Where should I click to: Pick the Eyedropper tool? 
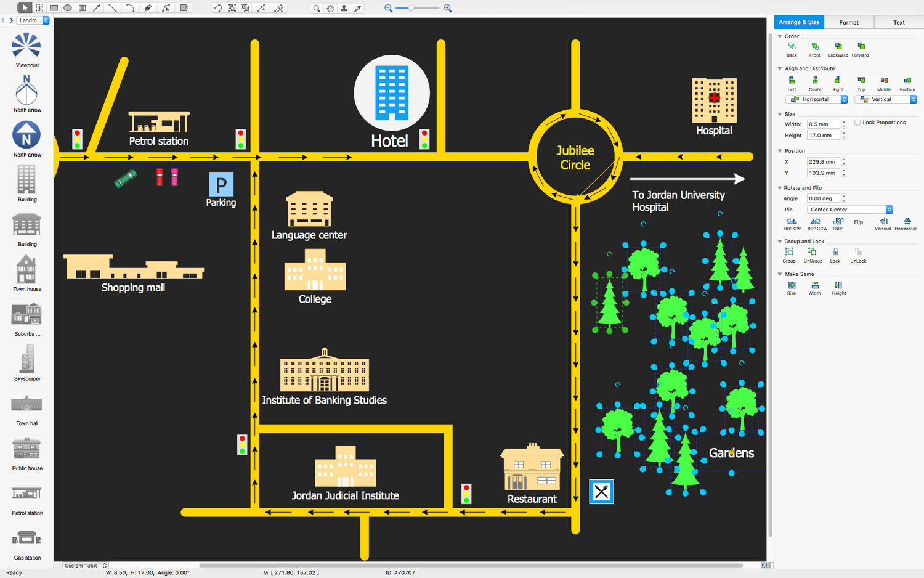pos(358,8)
